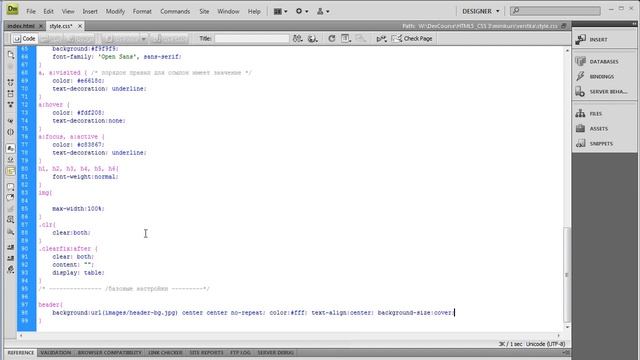Select the VALIDATION results tab
Viewport: 640px width, 360px height.
pos(56,353)
